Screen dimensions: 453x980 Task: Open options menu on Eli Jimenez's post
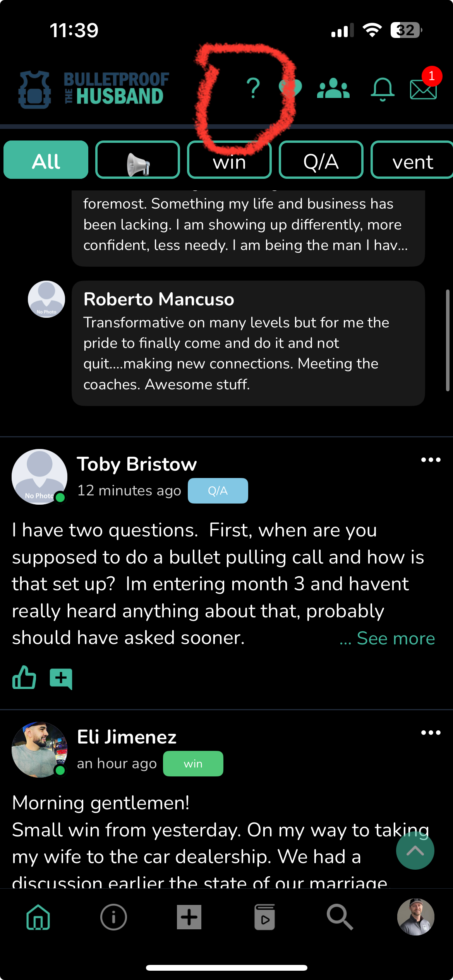431,733
